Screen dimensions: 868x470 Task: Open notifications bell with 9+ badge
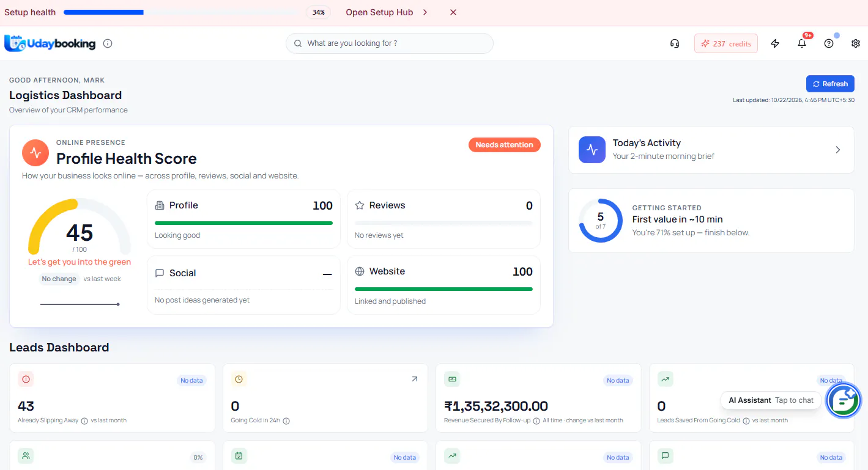tap(802, 43)
